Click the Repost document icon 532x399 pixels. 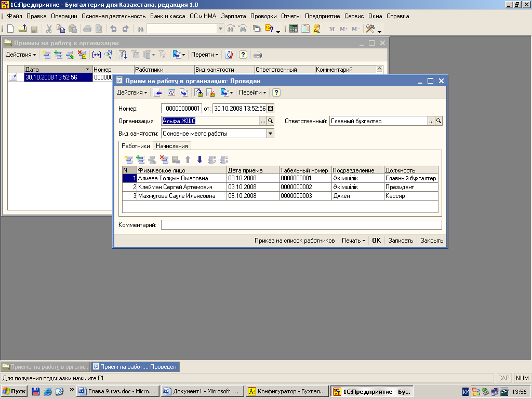point(171,92)
